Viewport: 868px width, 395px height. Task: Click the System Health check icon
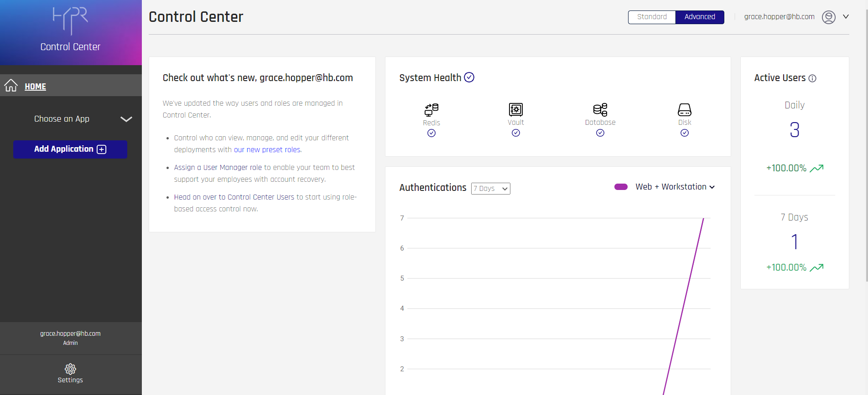[x=469, y=77]
